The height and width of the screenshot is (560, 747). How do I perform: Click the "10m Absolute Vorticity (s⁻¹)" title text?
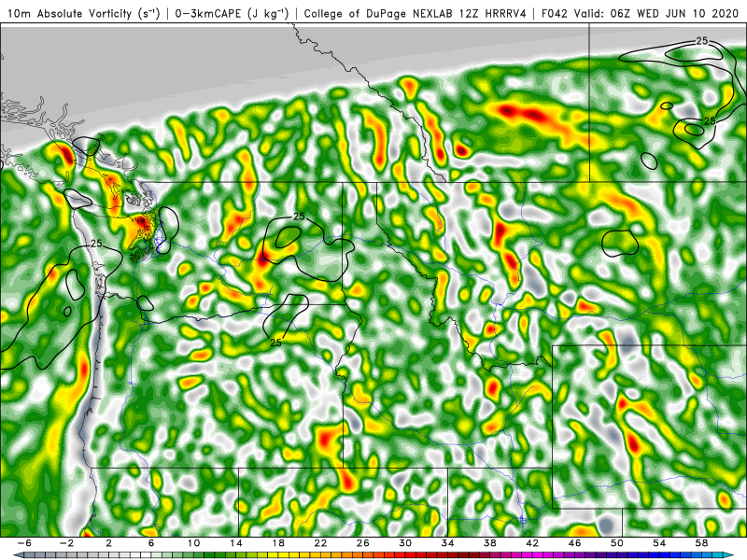coord(83,13)
